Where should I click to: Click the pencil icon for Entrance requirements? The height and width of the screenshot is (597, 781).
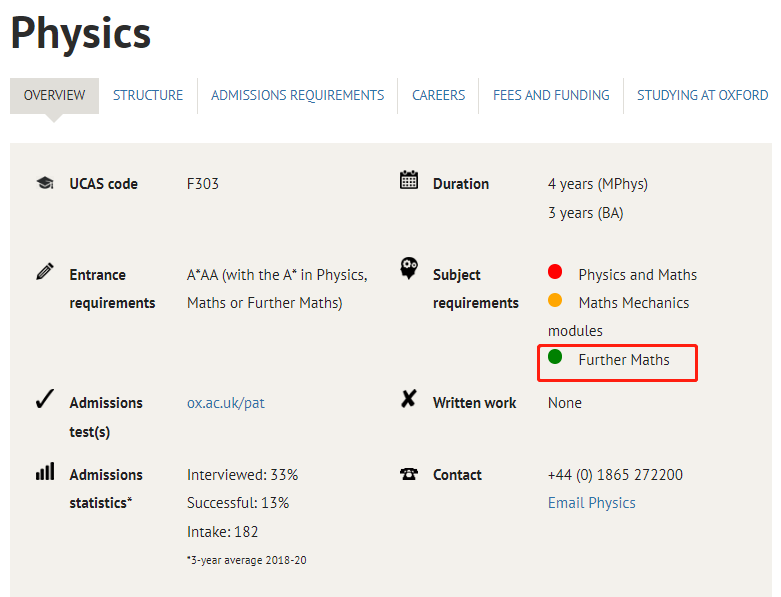coord(44,271)
